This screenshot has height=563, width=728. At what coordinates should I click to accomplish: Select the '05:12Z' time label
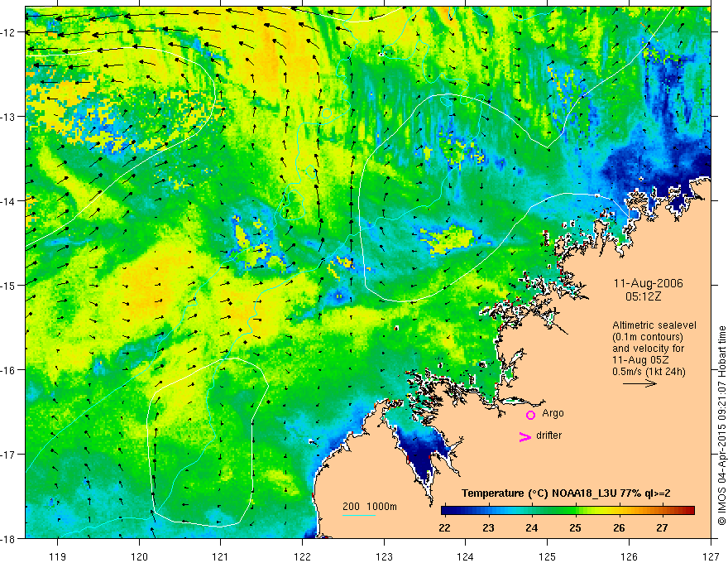(x=643, y=296)
